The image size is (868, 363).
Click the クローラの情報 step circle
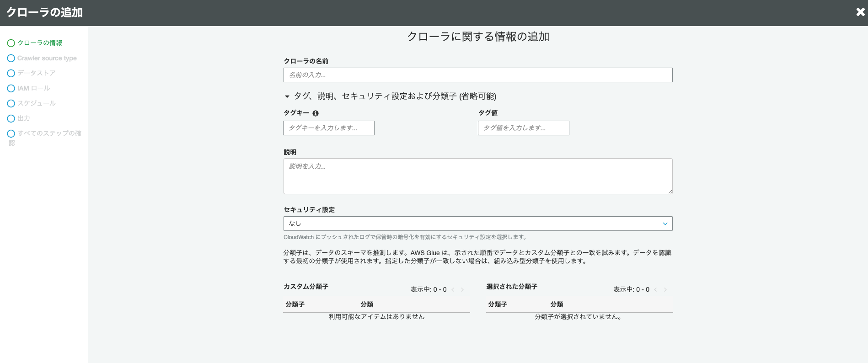point(11,43)
